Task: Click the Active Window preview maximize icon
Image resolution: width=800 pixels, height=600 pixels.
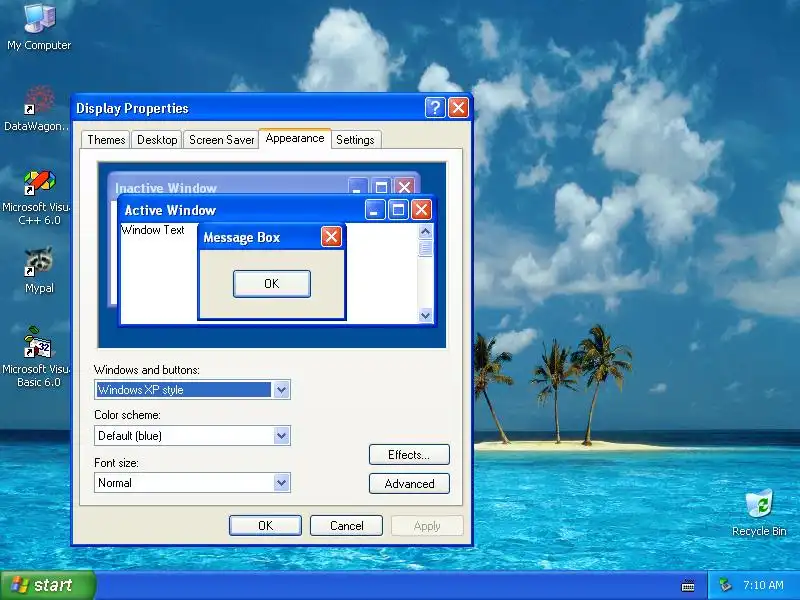Action: pyautogui.click(x=398, y=210)
